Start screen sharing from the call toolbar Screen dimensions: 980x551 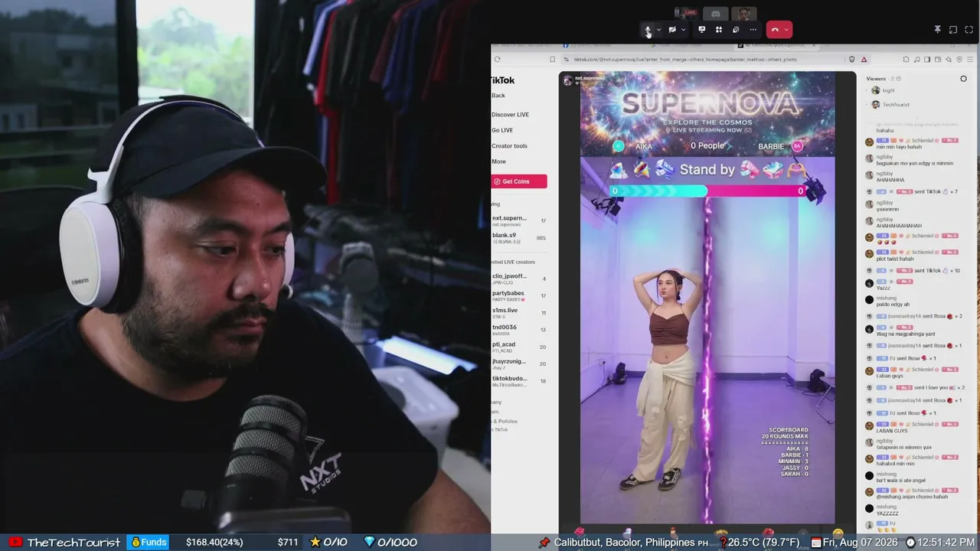(x=701, y=30)
